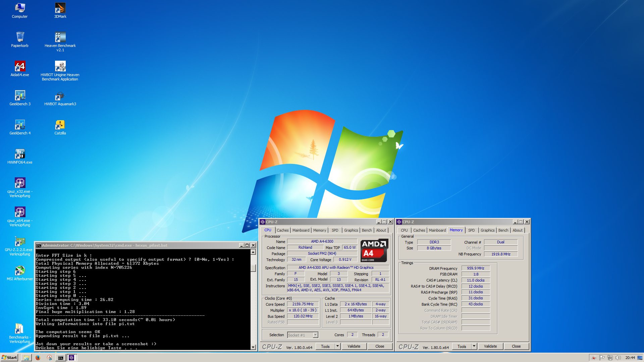
Task: Click the DRAM Frequency value field
Action: [476, 268]
